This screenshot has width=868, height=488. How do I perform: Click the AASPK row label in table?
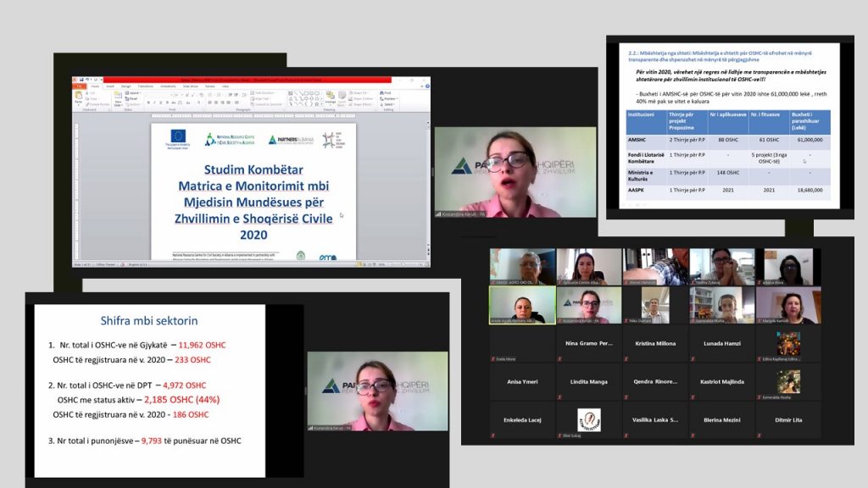point(636,190)
